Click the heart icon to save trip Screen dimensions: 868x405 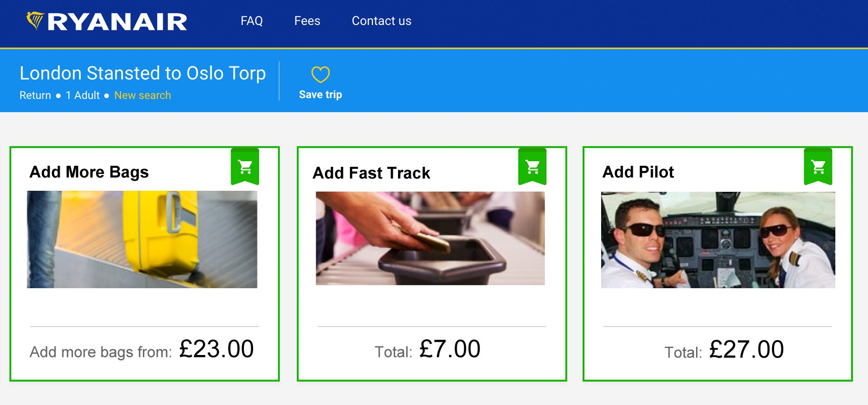tap(320, 74)
